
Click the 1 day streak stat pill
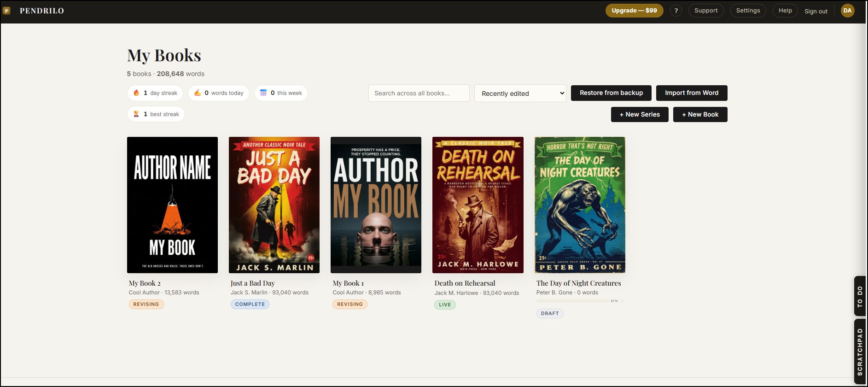pyautogui.click(x=155, y=93)
